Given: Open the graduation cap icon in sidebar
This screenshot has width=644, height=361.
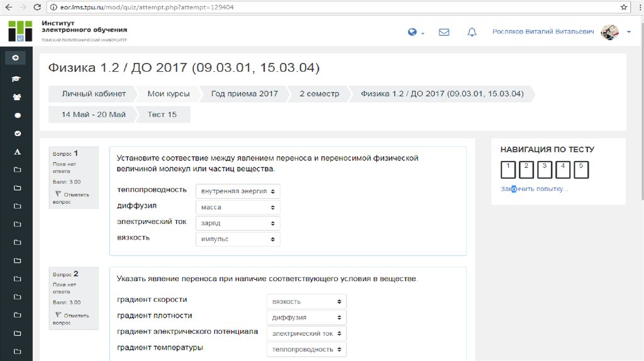Looking at the screenshot, I should pyautogui.click(x=16, y=79).
